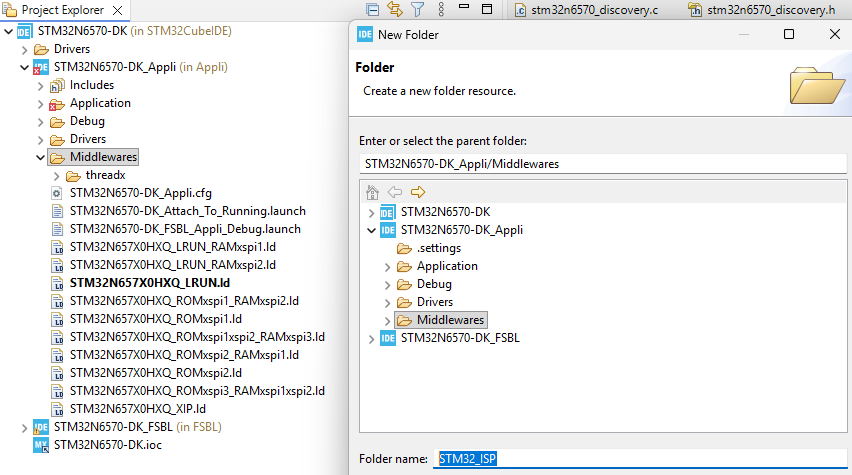Select STM32N6570-DK_Appli.cfg file icon

point(57,193)
